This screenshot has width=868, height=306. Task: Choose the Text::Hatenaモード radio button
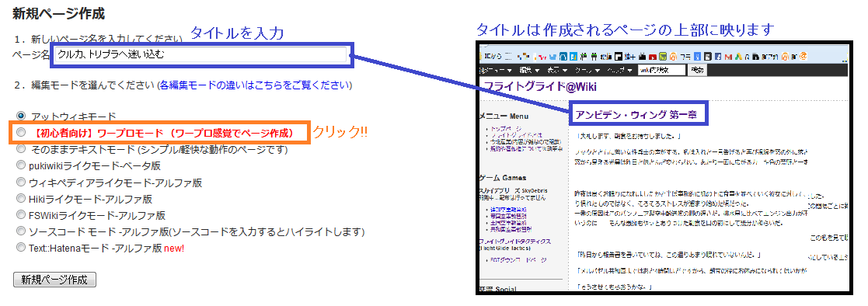[x=21, y=247]
